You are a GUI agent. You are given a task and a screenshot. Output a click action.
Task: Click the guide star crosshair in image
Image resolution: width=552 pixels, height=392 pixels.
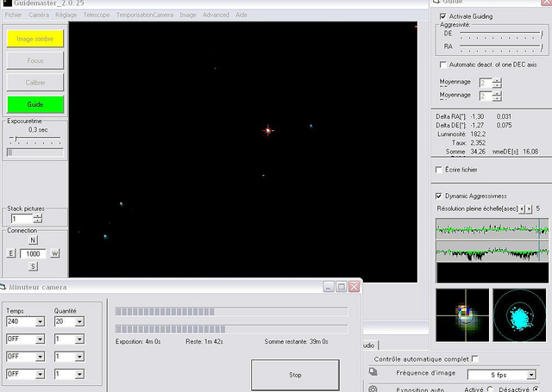268,130
